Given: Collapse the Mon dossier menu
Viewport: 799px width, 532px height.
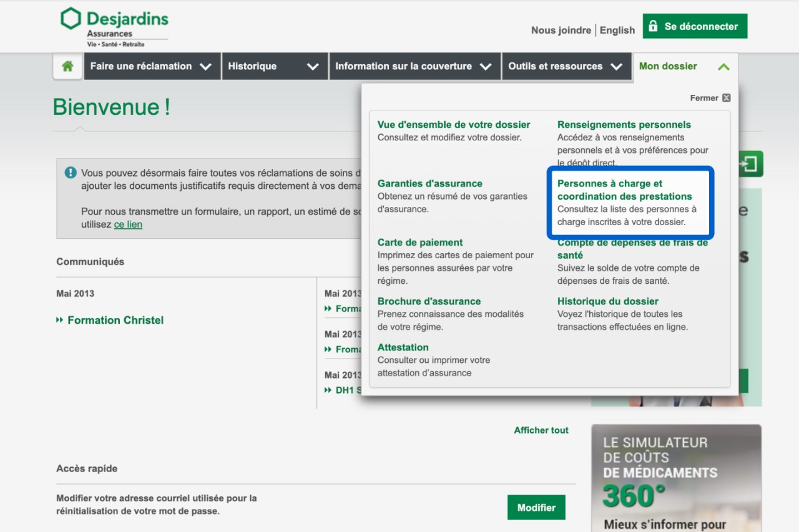Looking at the screenshot, I should point(684,66).
